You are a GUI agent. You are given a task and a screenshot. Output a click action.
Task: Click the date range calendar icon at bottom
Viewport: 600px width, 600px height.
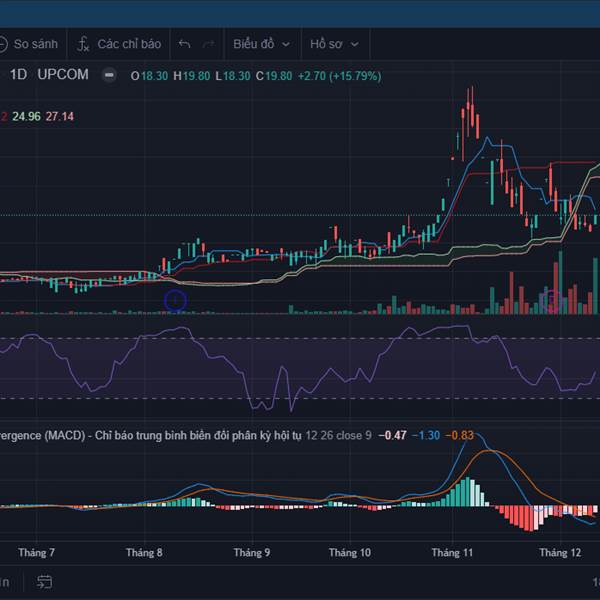pyautogui.click(x=44, y=581)
